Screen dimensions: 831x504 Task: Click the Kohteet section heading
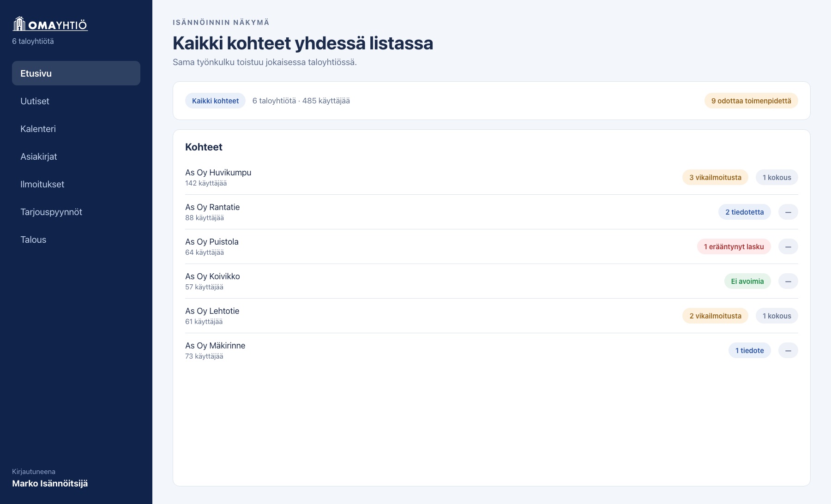tap(204, 147)
